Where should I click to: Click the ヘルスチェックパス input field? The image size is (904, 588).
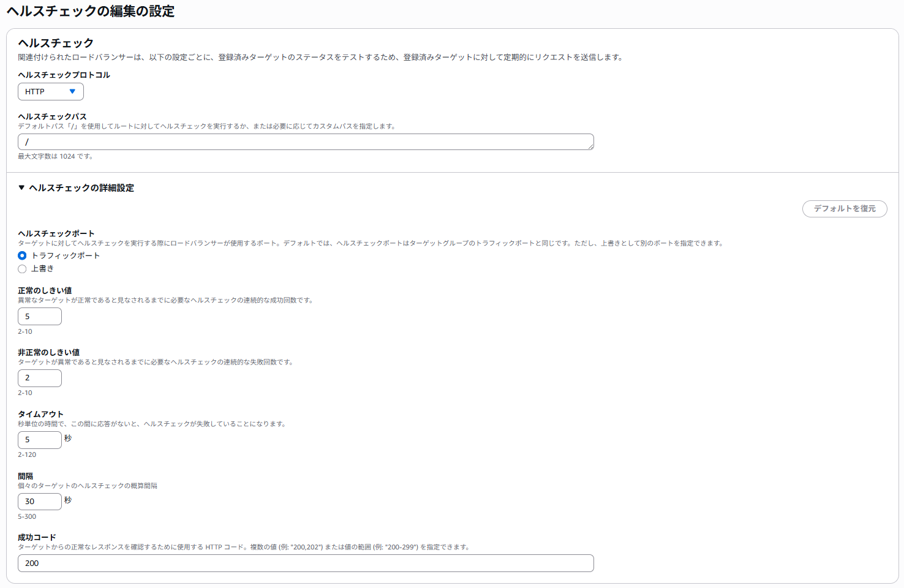(x=306, y=141)
